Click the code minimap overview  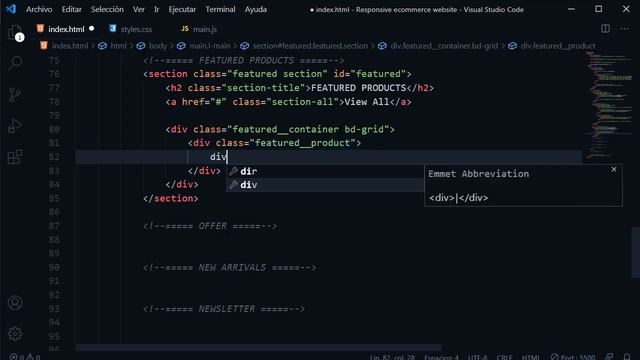pos(609,106)
